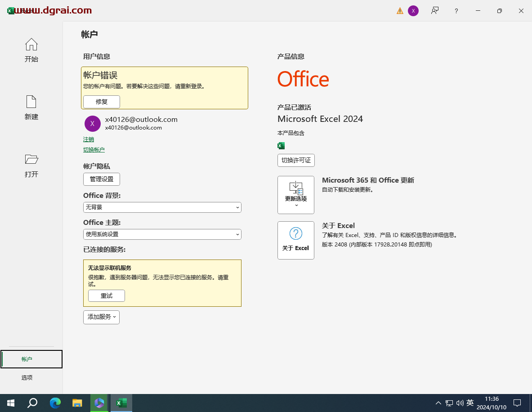532x412 pixels.
Task: Switch to the 帐户 tab in the sidebar
Action: (27, 359)
